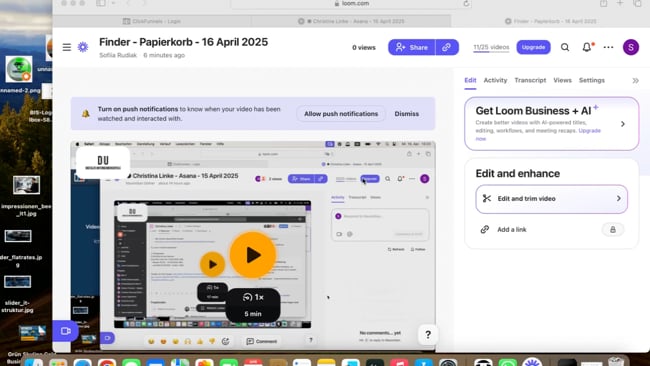Open the purple S profile avatar
This screenshot has height=366, width=650.
pos(631,47)
